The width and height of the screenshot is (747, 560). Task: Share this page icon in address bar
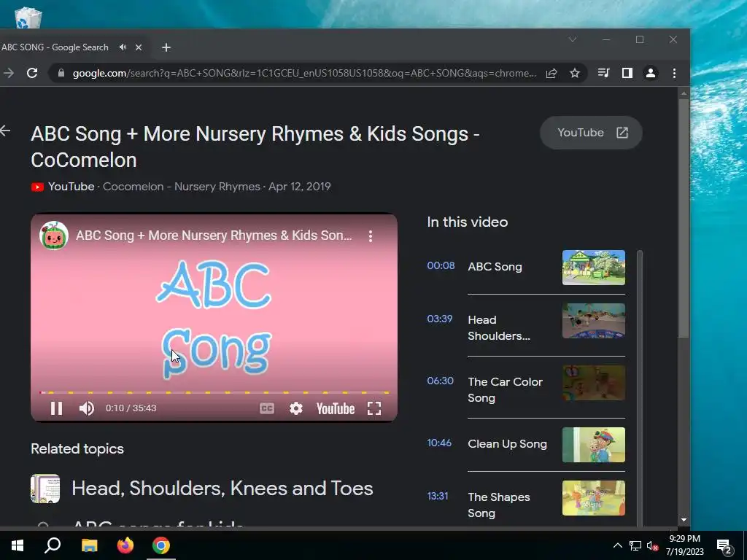coord(551,73)
